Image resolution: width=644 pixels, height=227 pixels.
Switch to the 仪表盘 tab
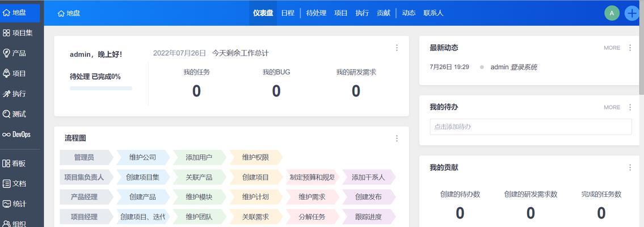pyautogui.click(x=263, y=12)
